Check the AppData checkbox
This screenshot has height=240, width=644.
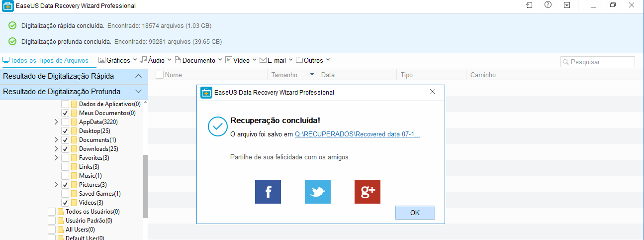click(x=65, y=122)
